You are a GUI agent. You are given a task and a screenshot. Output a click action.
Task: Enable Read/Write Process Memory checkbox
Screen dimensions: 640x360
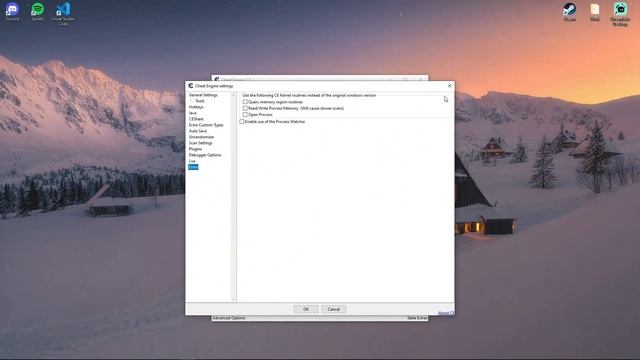coord(245,108)
